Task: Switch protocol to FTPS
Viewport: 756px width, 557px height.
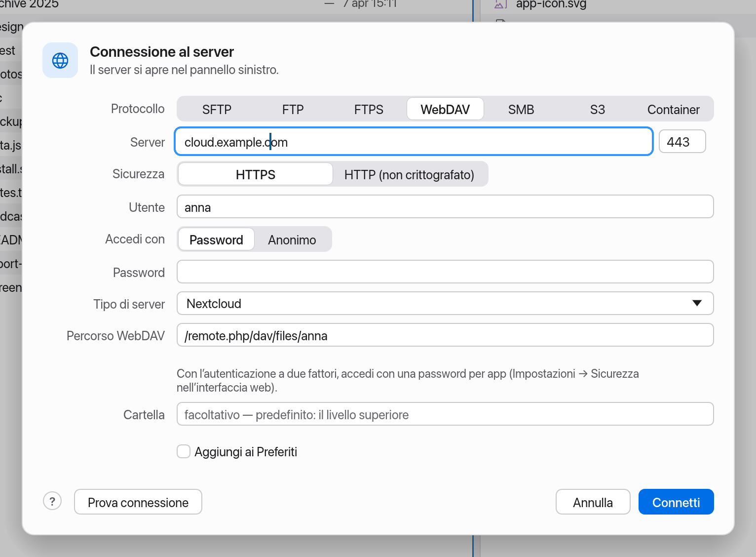Action: [369, 109]
